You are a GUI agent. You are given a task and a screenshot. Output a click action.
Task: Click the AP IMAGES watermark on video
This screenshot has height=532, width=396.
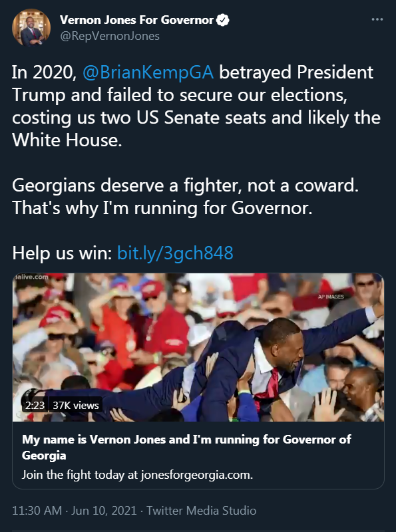tap(331, 297)
